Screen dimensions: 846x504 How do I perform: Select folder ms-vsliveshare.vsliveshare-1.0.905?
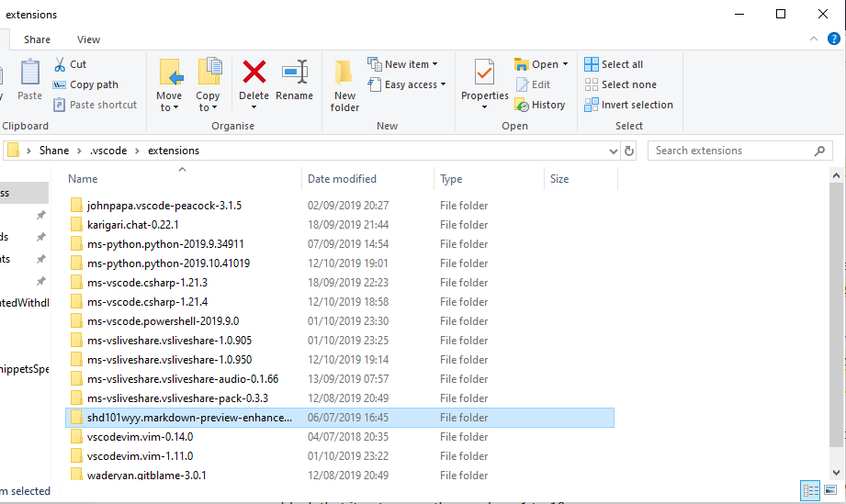click(x=339, y=341)
